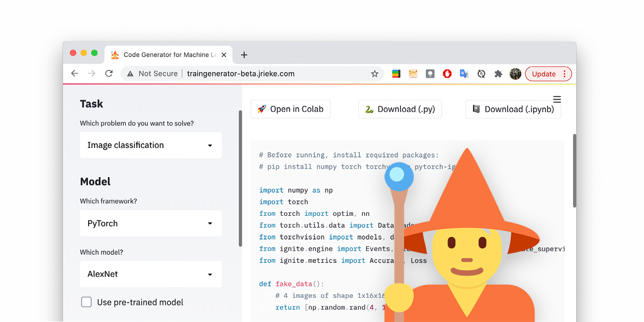The width and height of the screenshot is (644, 322).
Task: Click the Download (.ipynb) button
Action: click(513, 109)
